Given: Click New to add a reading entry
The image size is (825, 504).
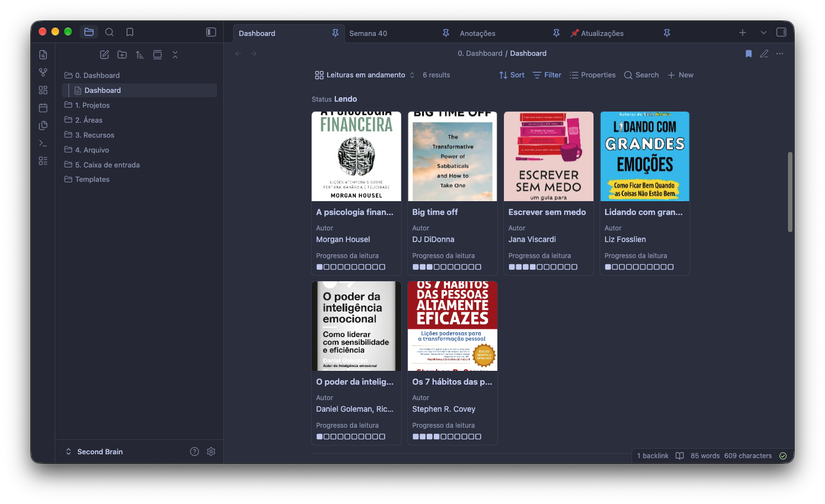Looking at the screenshot, I should tap(681, 75).
